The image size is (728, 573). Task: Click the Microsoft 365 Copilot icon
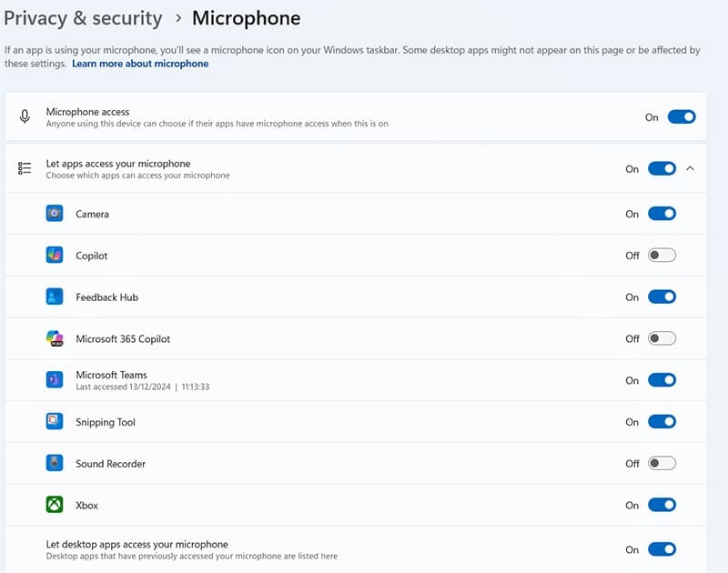55,338
